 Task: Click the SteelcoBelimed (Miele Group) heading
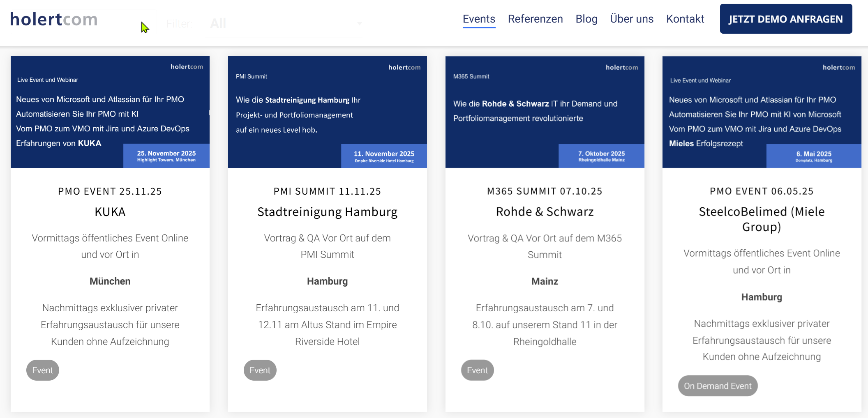[x=762, y=219]
